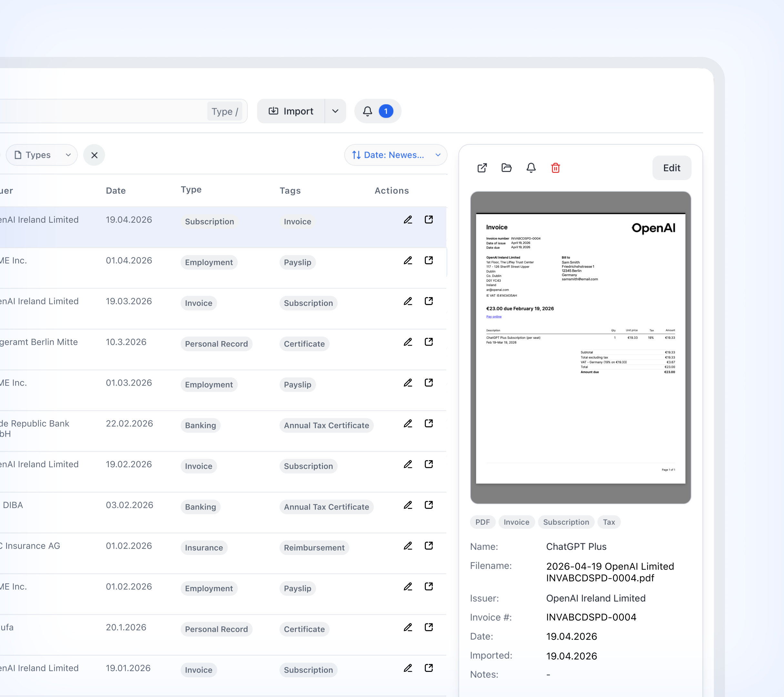The height and width of the screenshot is (697, 784).
Task: Click the ChatGPT Plus name value
Action: (x=576, y=547)
